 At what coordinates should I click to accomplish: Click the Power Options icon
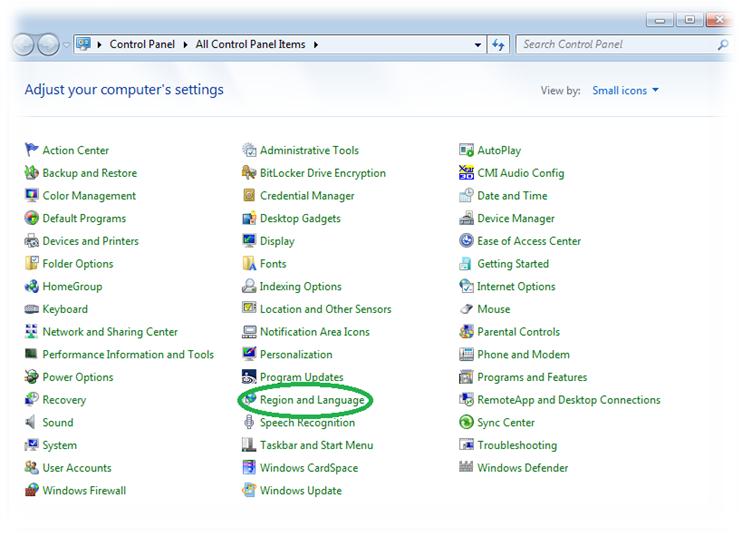(x=31, y=377)
